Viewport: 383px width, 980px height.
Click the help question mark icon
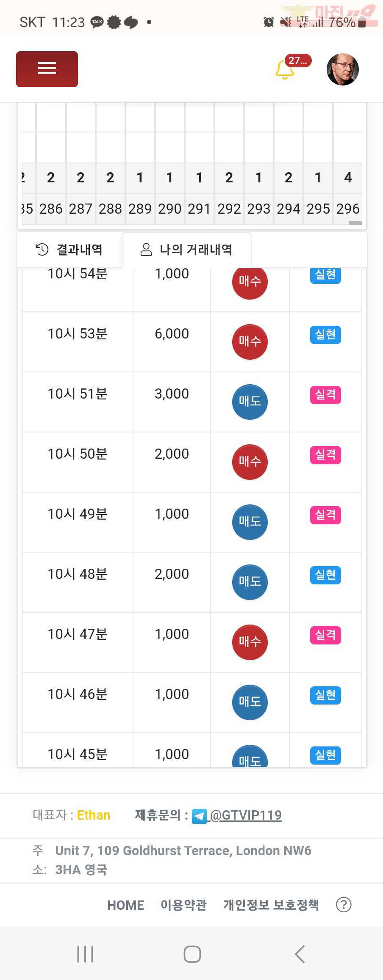tap(344, 905)
